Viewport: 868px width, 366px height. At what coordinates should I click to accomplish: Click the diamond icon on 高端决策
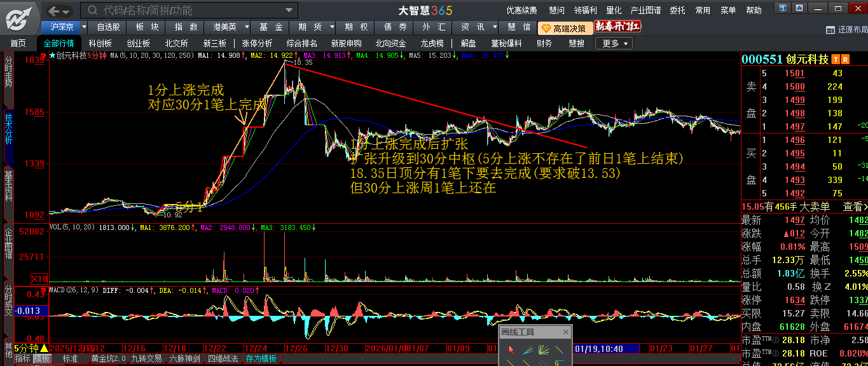coord(545,28)
